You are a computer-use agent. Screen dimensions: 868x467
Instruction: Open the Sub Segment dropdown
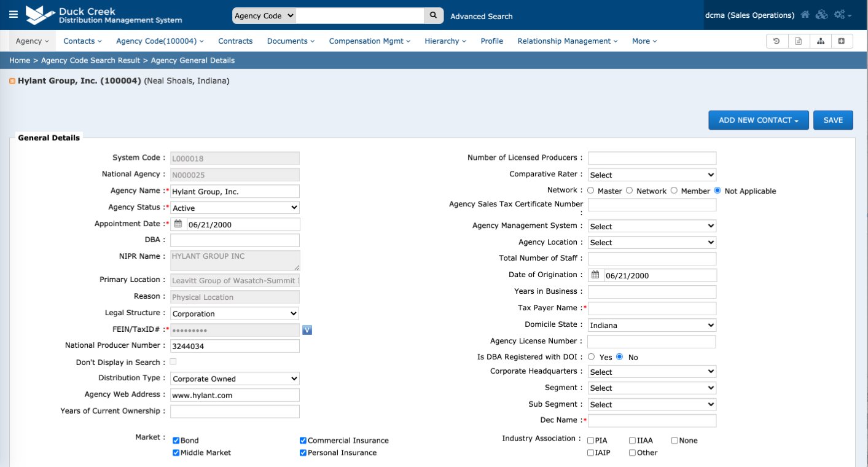coord(652,404)
